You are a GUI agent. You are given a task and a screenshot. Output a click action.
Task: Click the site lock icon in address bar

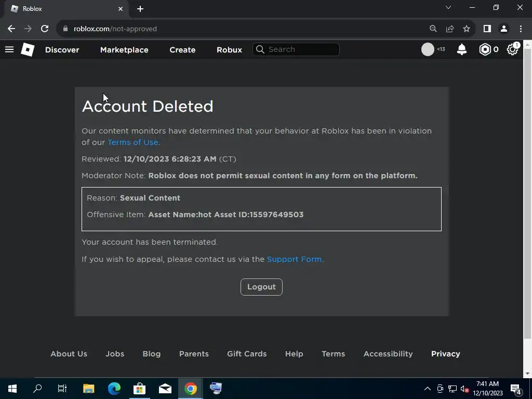65,29
